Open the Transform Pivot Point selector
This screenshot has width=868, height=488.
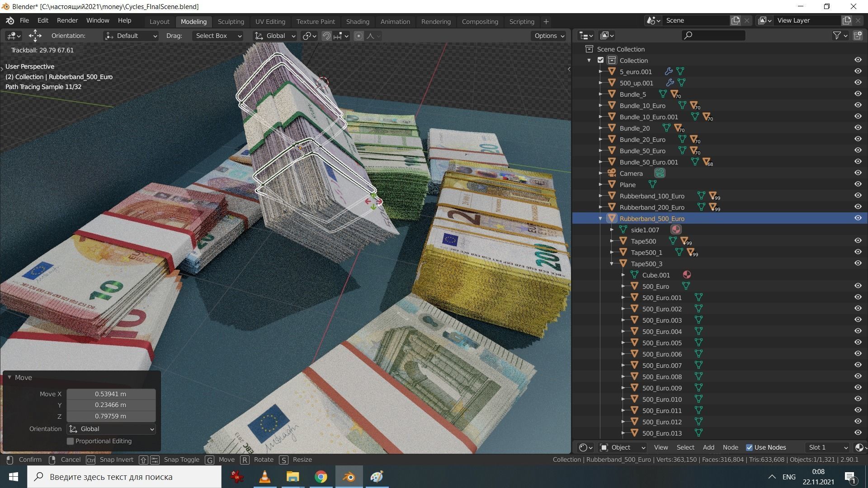coord(309,36)
